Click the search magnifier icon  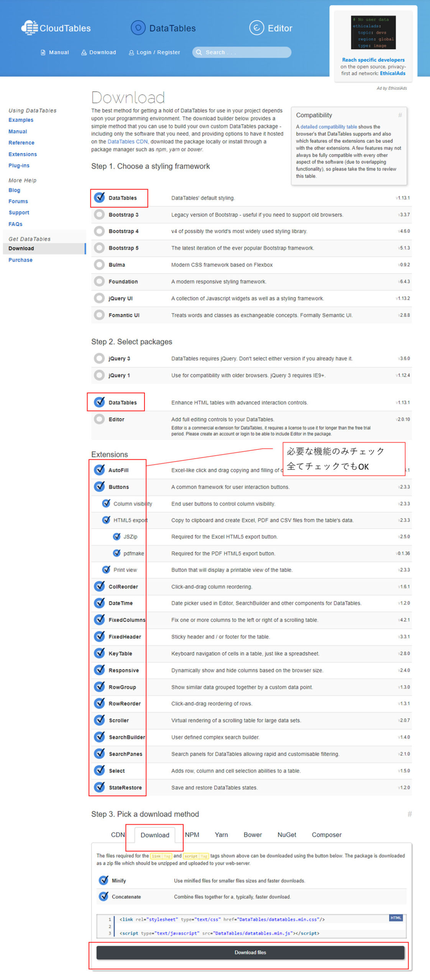click(199, 52)
